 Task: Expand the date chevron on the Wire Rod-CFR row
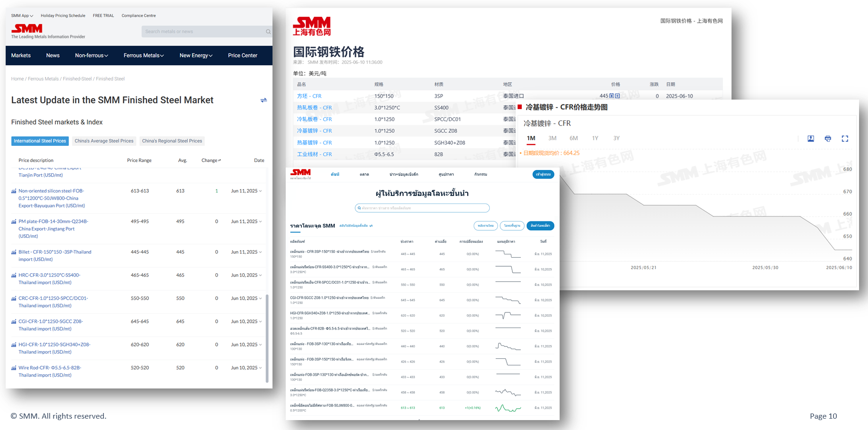point(260,368)
